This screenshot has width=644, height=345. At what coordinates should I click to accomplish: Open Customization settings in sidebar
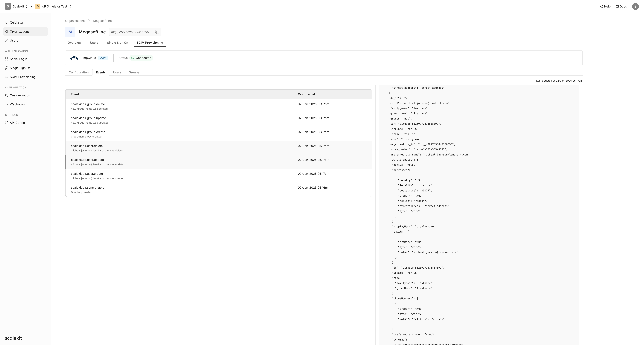25,95
